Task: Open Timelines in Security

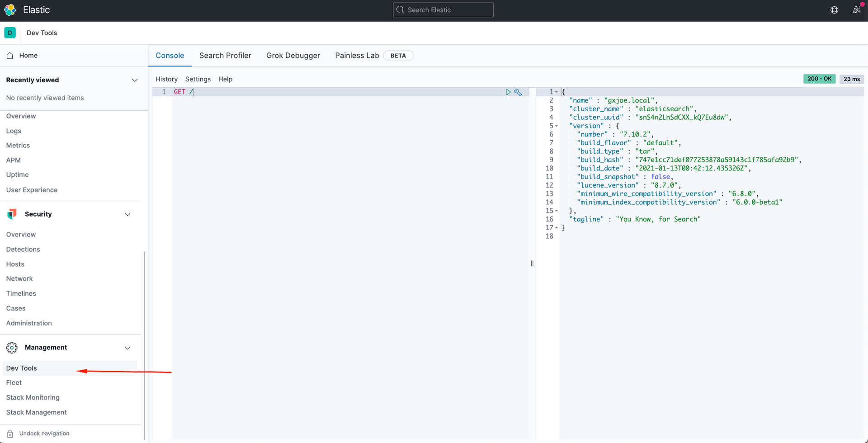Action: coord(21,293)
